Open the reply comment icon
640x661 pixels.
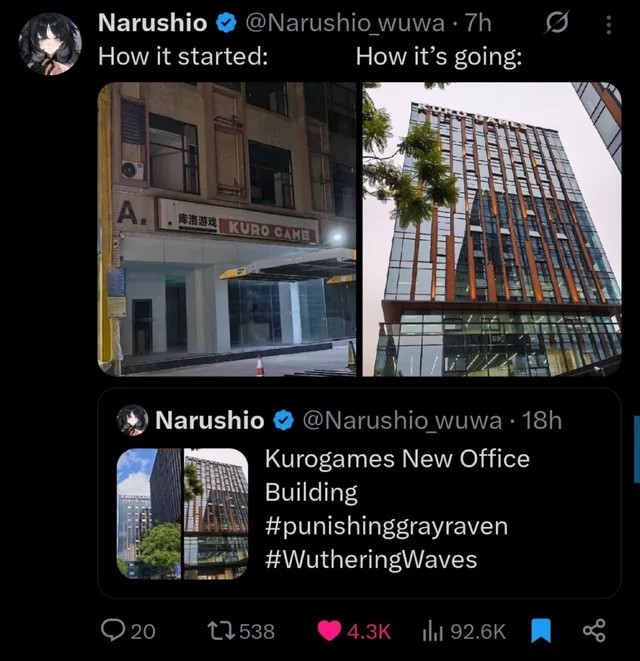pos(113,631)
